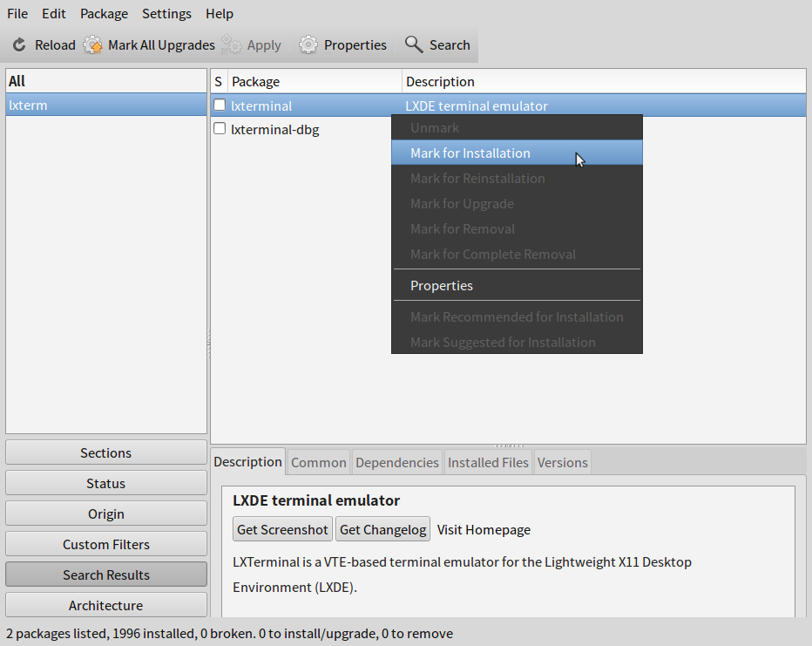812x646 pixels.
Task: Open the Visit Homepage link
Action: pyautogui.click(x=484, y=529)
